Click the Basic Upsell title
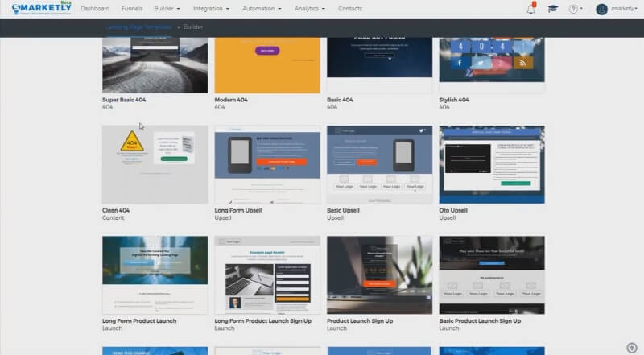Image resolution: width=644 pixels, height=355 pixels. 344,210
